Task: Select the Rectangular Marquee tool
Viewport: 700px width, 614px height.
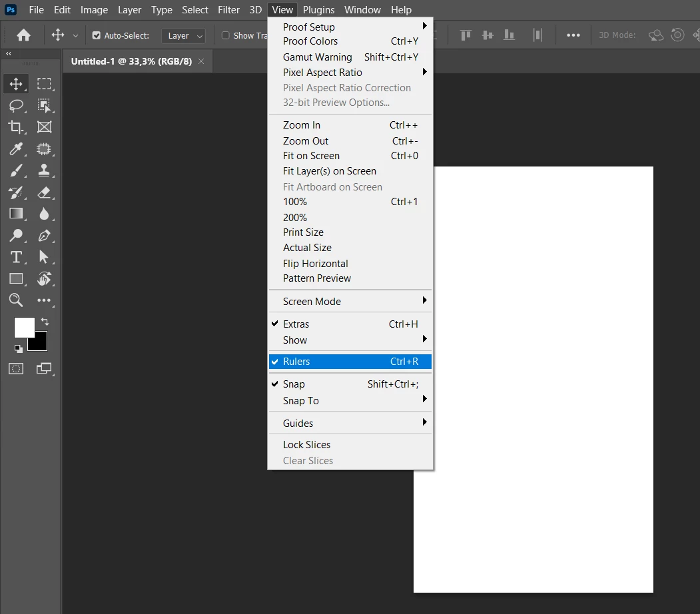Action: coord(44,84)
